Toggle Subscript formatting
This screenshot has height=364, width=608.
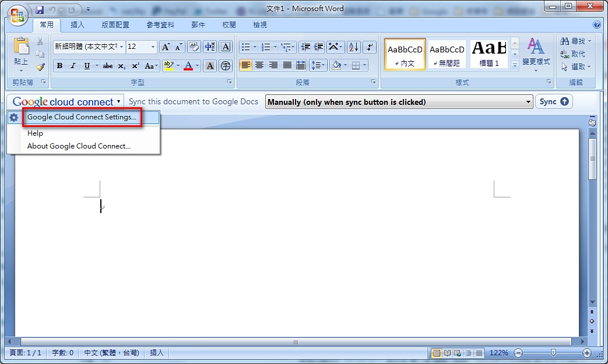pyautogui.click(x=121, y=66)
